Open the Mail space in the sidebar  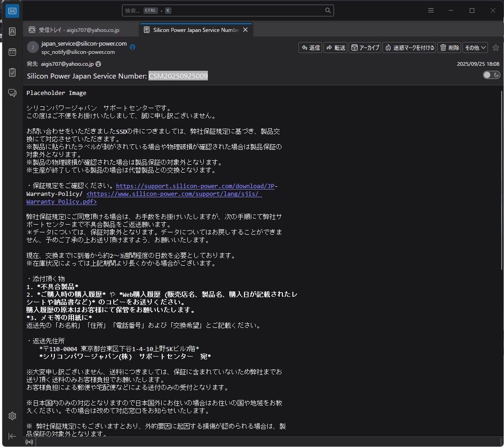12,11
